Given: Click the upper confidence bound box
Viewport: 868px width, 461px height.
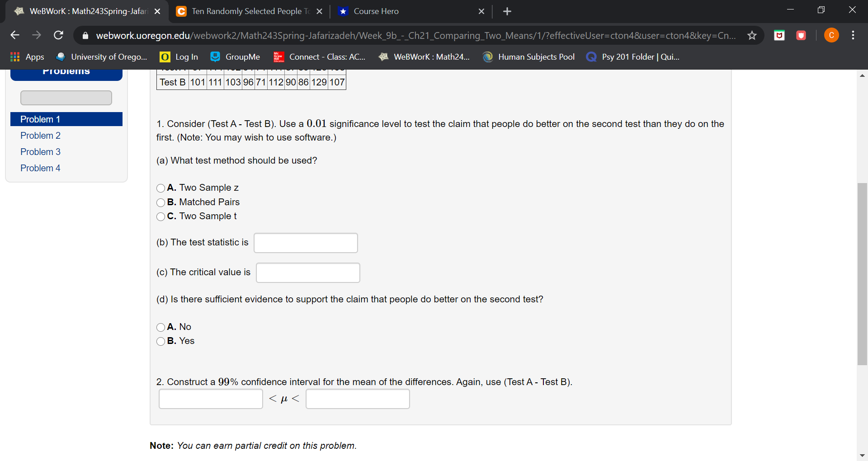Looking at the screenshot, I should pyautogui.click(x=358, y=399).
